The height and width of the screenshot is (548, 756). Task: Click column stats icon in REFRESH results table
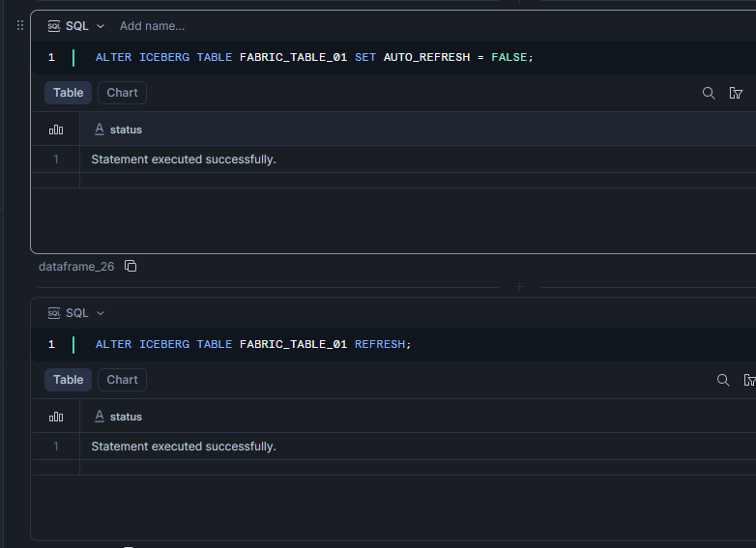56,417
